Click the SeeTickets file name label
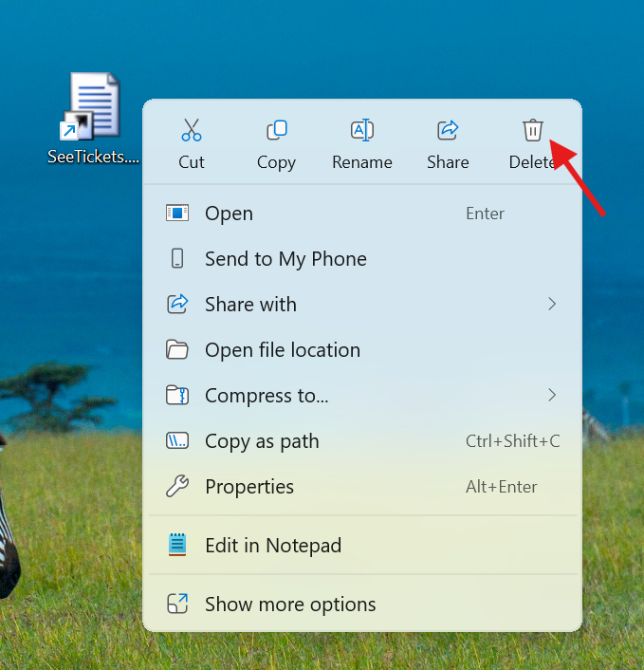The height and width of the screenshot is (670, 644). [x=93, y=158]
